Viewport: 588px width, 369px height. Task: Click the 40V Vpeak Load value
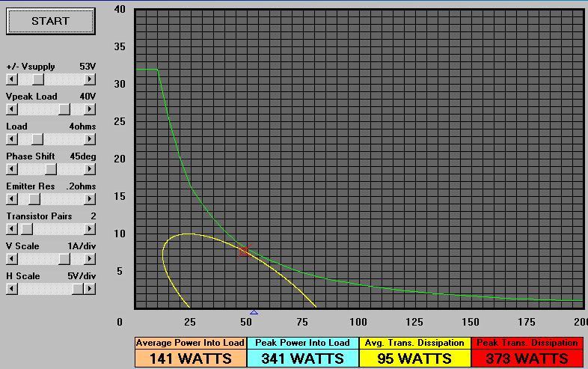(88, 97)
